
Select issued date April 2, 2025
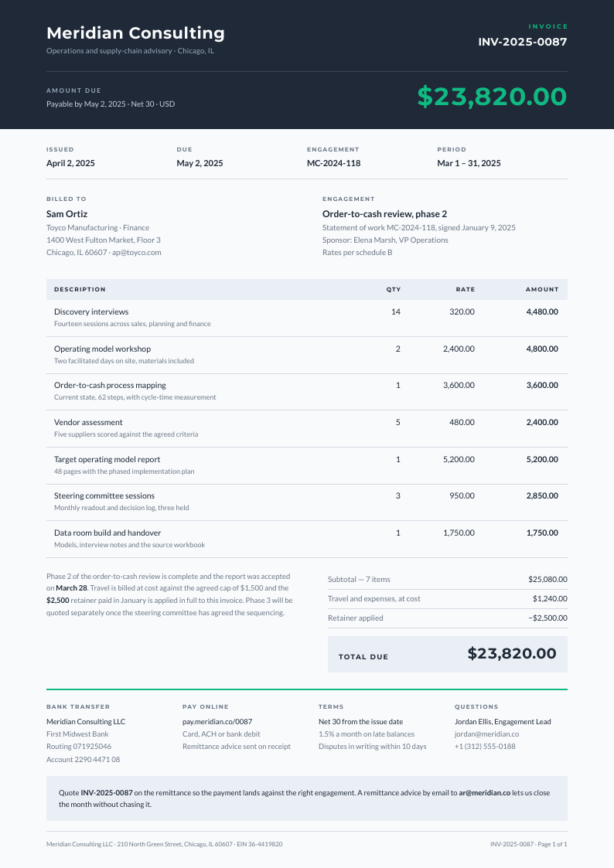[x=70, y=163]
